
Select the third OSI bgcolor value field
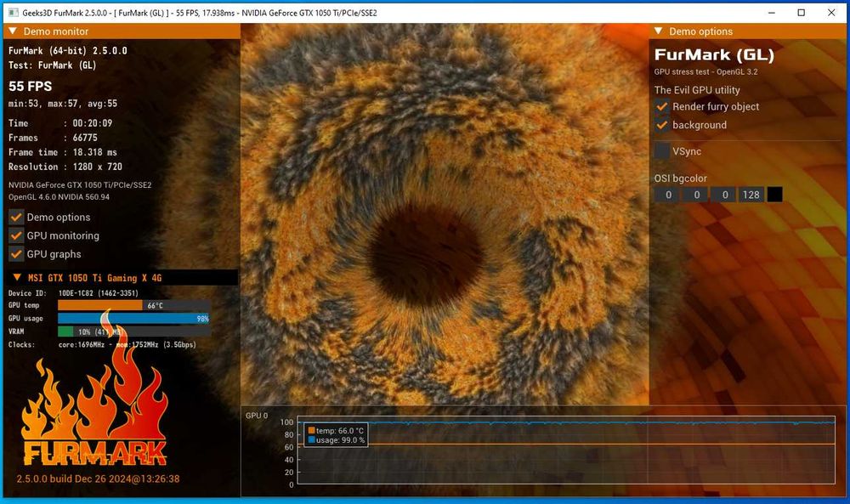(724, 195)
